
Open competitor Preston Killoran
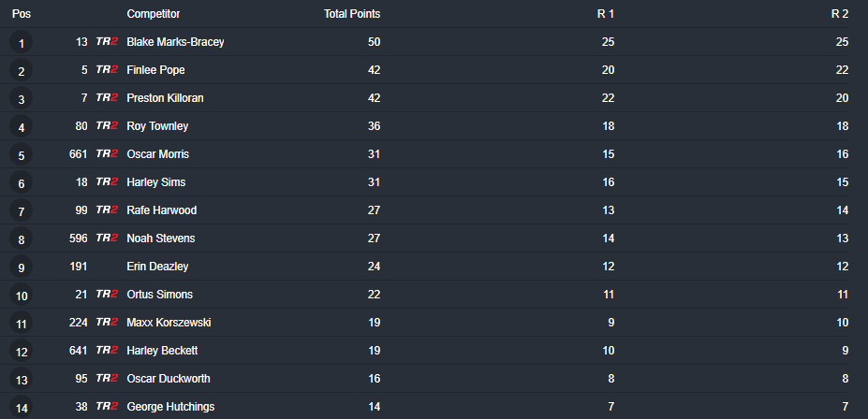click(165, 98)
